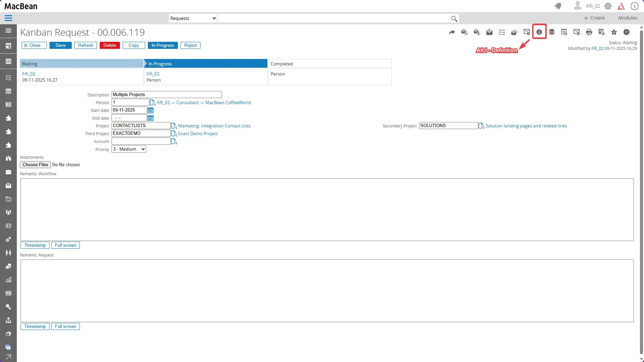Select the database stack icon near Definition
The width and height of the screenshot is (644, 362).
[552, 32]
